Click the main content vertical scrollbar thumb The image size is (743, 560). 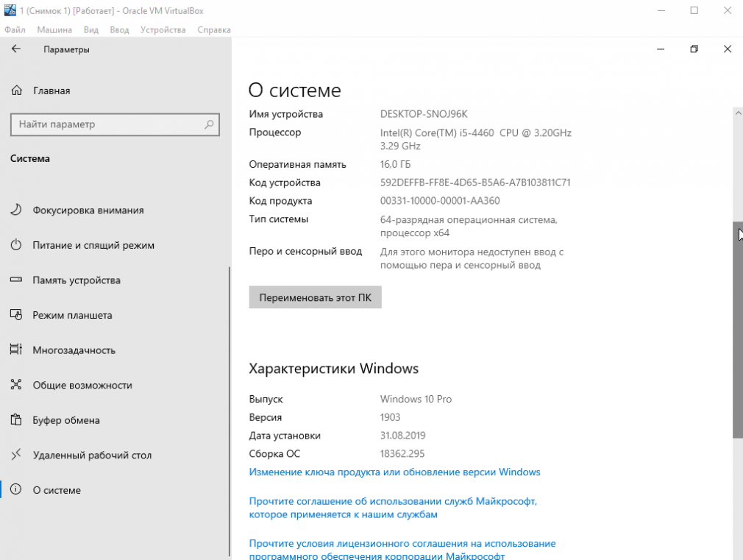pyautogui.click(x=738, y=330)
